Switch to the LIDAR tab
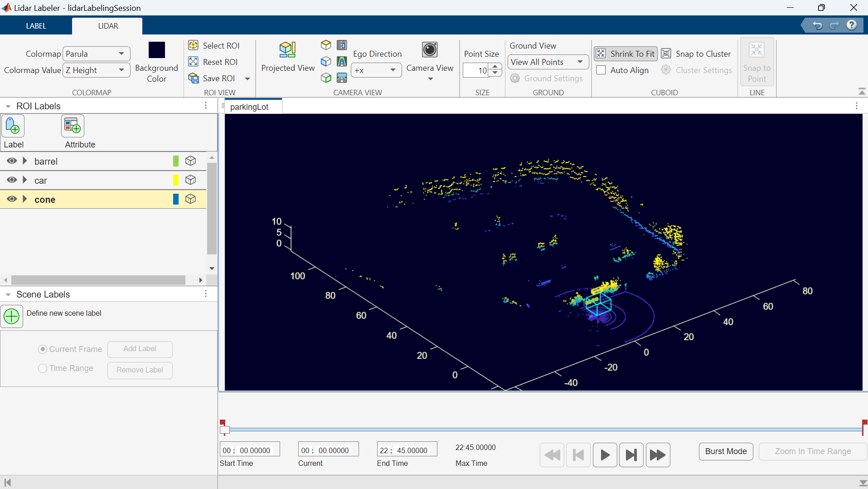This screenshot has width=868, height=489. click(108, 26)
